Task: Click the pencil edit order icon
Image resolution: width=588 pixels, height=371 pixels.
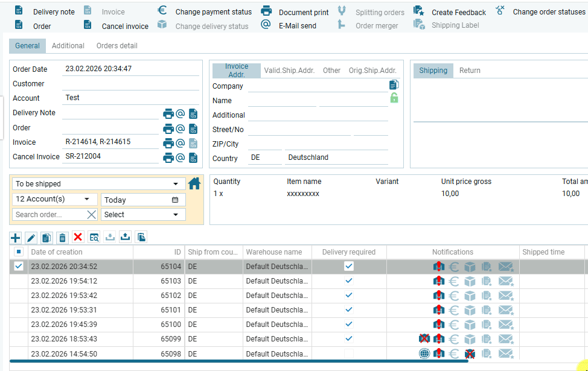Action: click(x=31, y=238)
